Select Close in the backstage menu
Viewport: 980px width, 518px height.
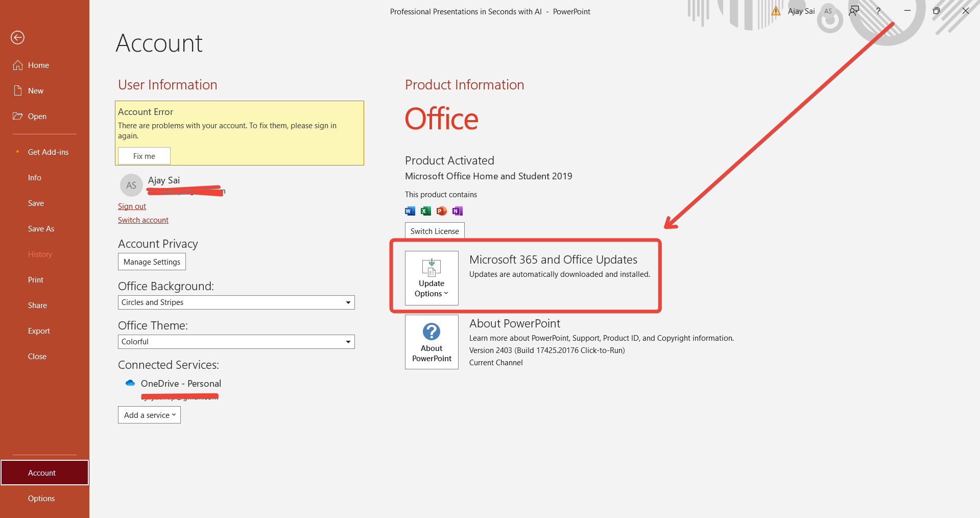[44, 356]
